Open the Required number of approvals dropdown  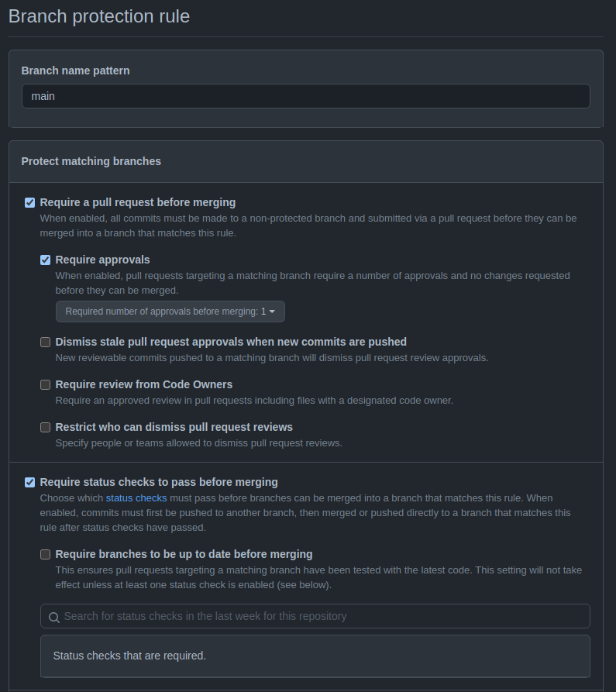pos(170,312)
